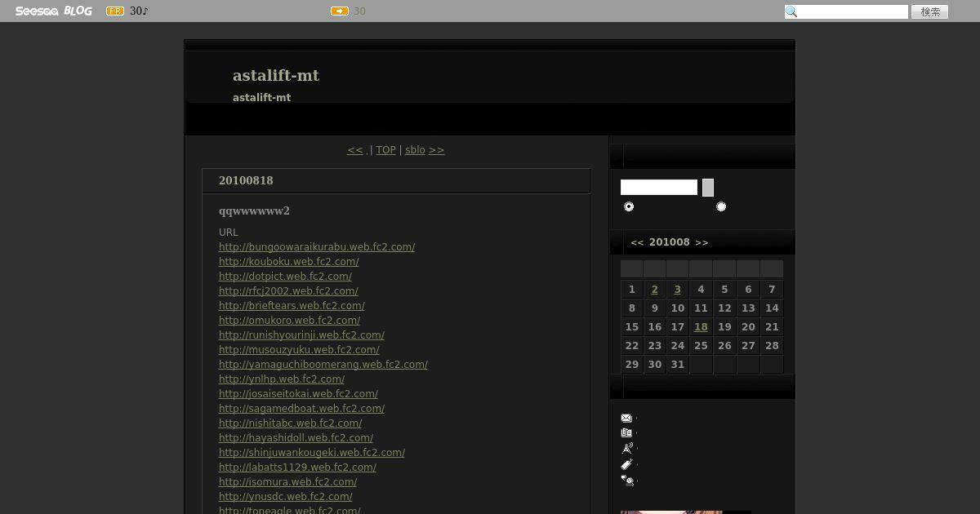Click calendar day 25 cell
980x514 pixels.
tap(701, 346)
